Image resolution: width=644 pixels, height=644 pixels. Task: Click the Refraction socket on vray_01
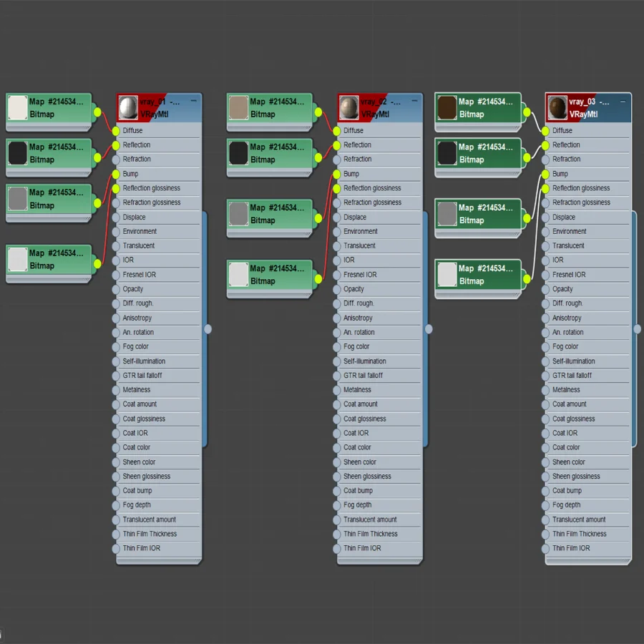coord(116,160)
